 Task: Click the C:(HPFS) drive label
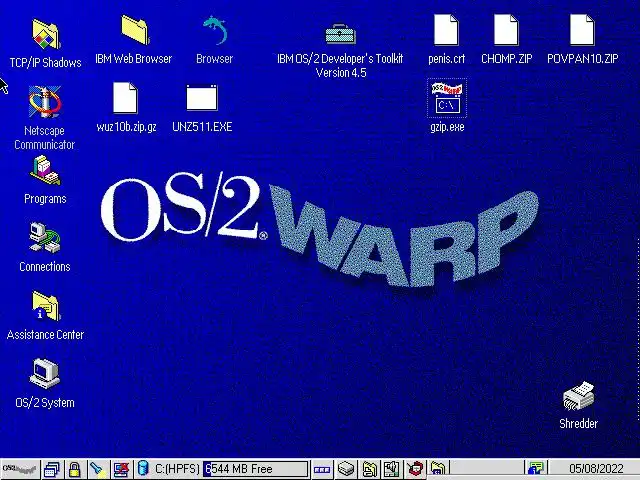click(x=177, y=469)
